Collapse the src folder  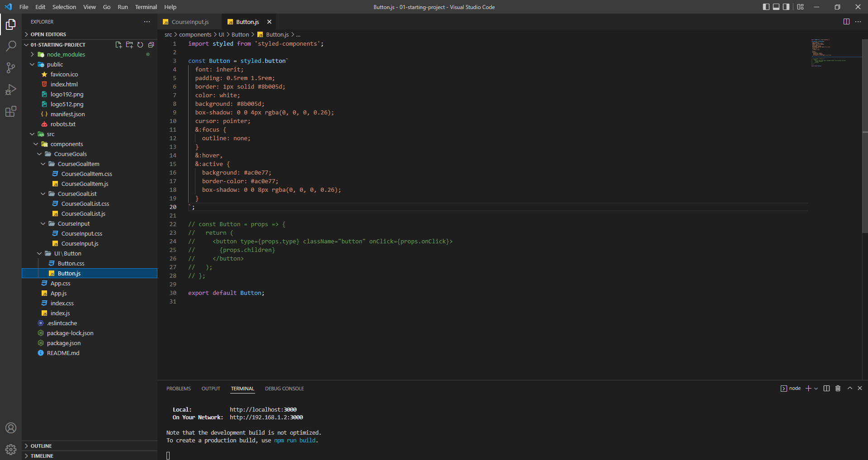pyautogui.click(x=90, y=134)
